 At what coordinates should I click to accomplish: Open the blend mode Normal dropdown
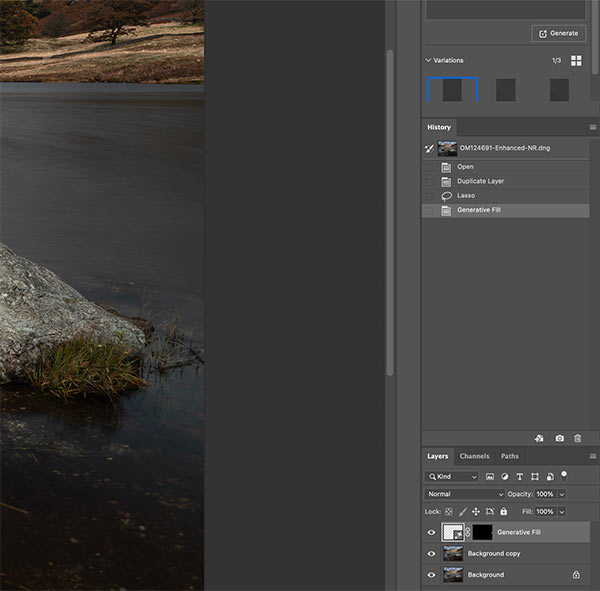point(465,494)
